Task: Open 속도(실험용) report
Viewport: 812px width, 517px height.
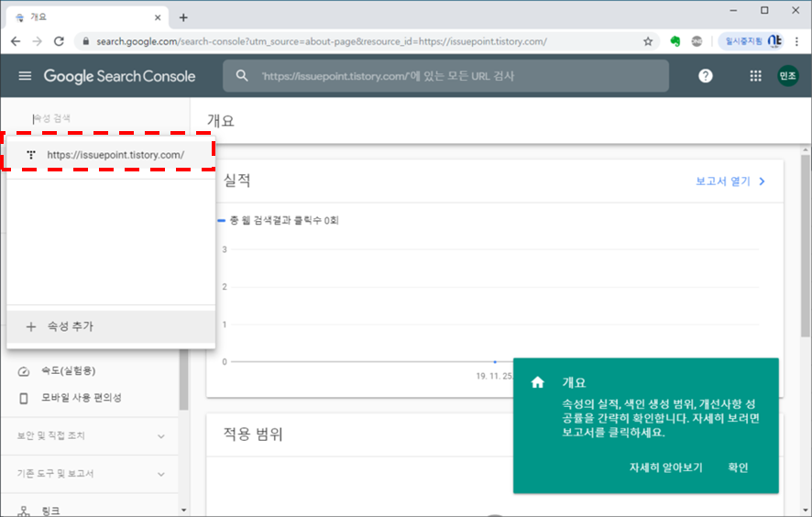Action: [x=69, y=371]
